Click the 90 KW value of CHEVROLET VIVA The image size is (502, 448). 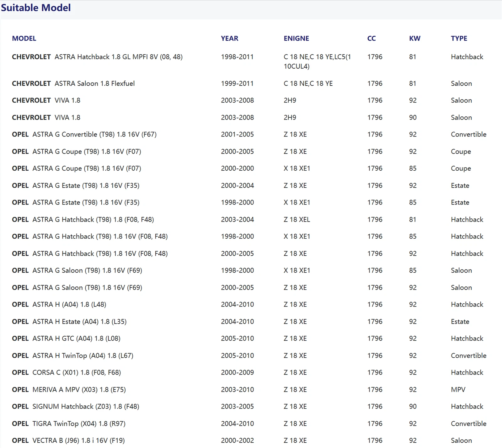tap(413, 117)
